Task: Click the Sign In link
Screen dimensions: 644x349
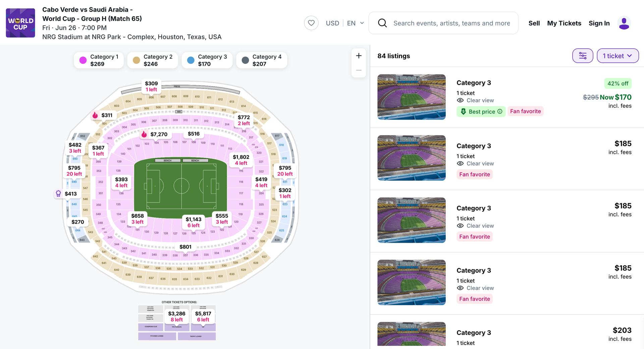Action: [x=599, y=23]
